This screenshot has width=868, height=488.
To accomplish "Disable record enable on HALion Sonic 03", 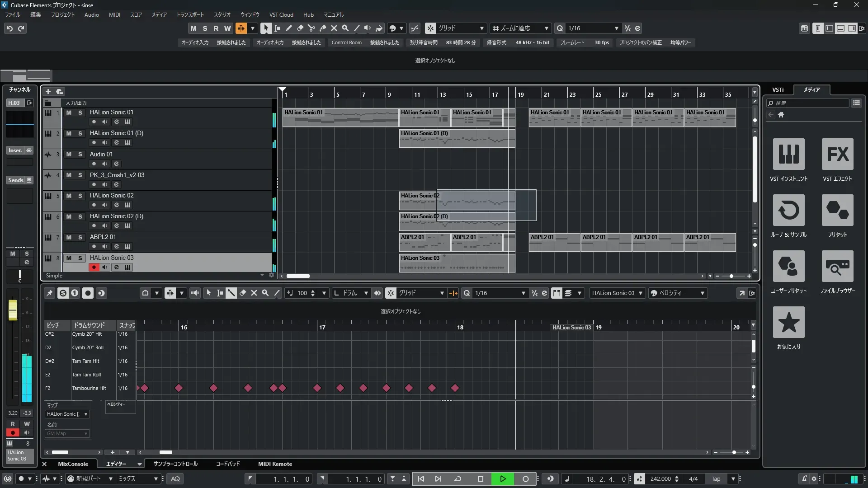I will click(94, 267).
